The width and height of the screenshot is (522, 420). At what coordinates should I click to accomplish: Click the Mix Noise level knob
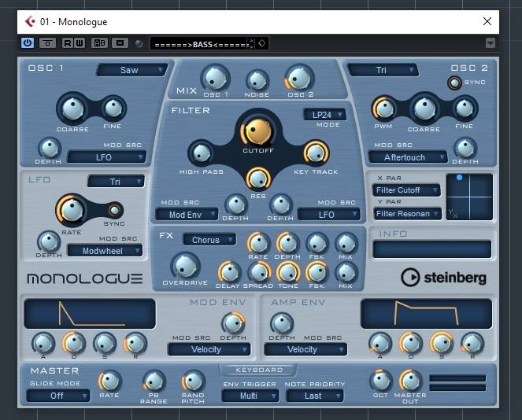click(x=257, y=81)
